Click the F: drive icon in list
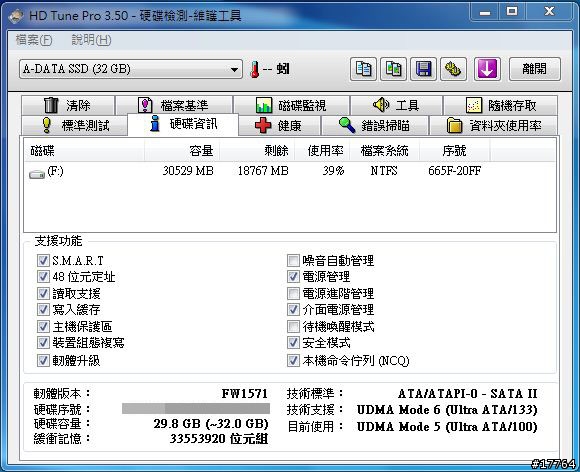The image size is (580, 472). pyautogui.click(x=37, y=173)
